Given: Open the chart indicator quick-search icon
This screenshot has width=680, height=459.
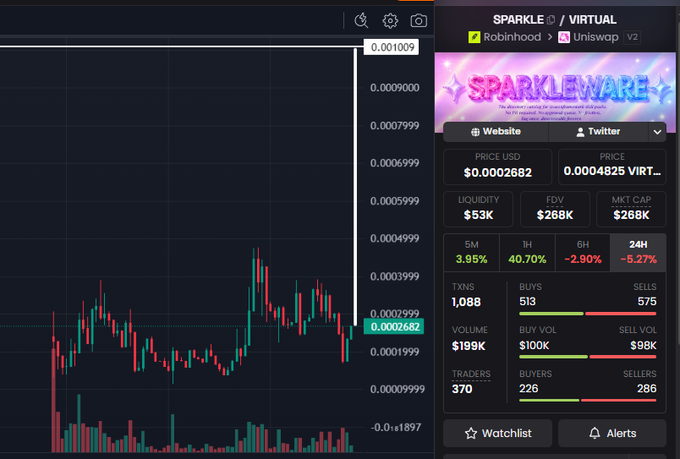Looking at the screenshot, I should point(361,20).
